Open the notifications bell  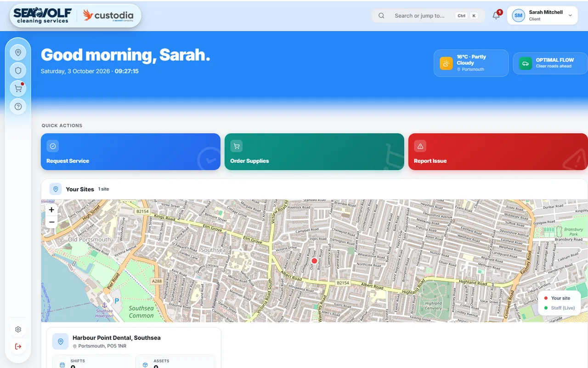click(x=496, y=16)
